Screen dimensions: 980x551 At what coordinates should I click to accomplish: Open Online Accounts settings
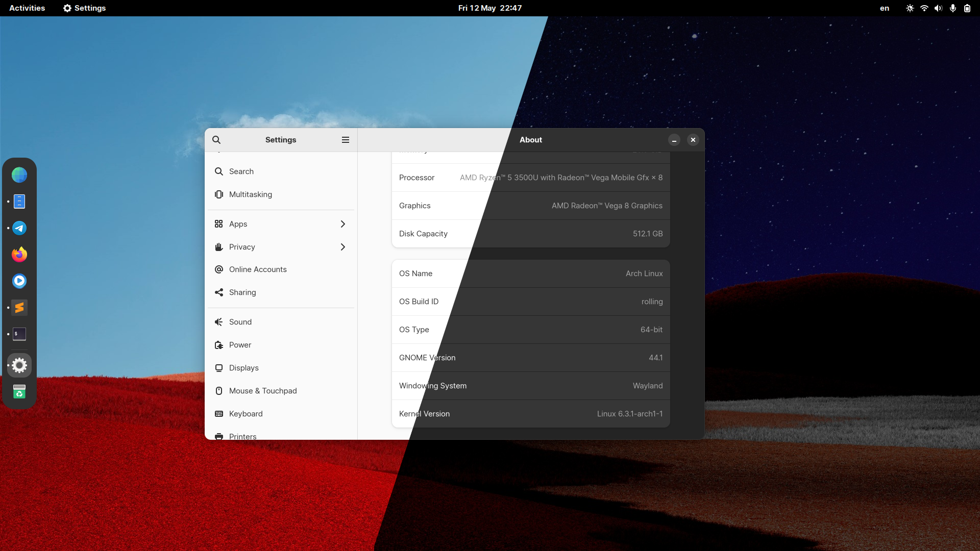[258, 269]
